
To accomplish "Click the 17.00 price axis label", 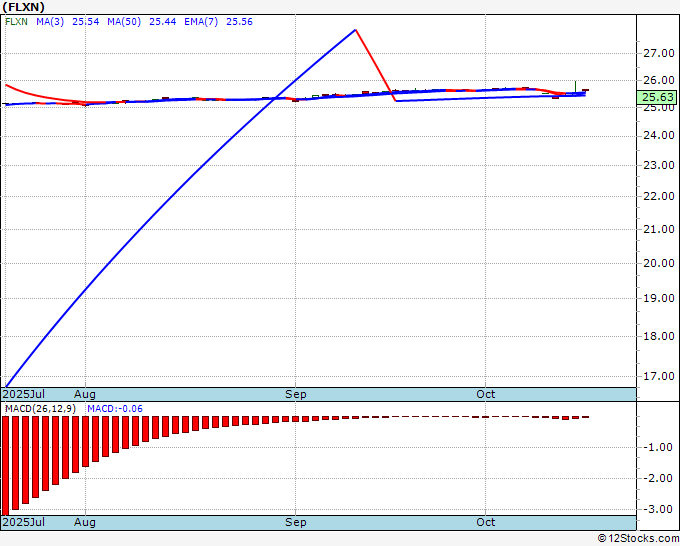I will tap(658, 376).
